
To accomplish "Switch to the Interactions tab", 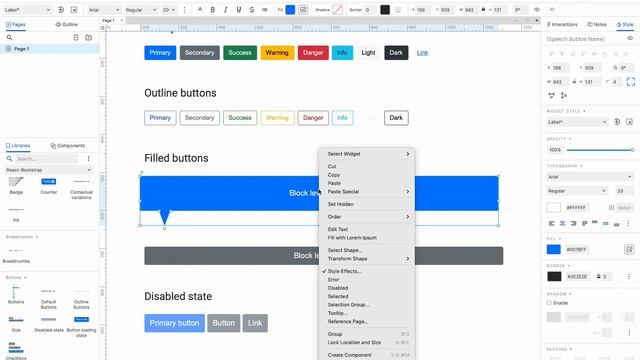I will (x=562, y=24).
